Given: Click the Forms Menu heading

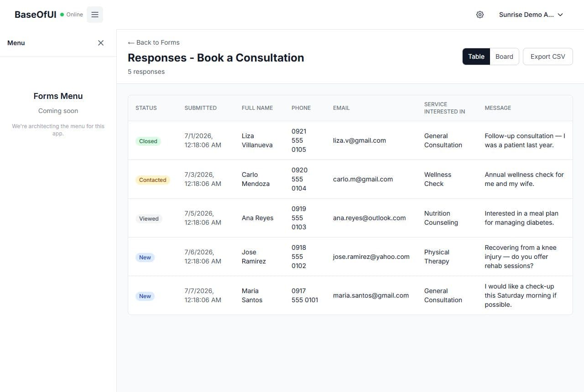Looking at the screenshot, I should tap(58, 96).
